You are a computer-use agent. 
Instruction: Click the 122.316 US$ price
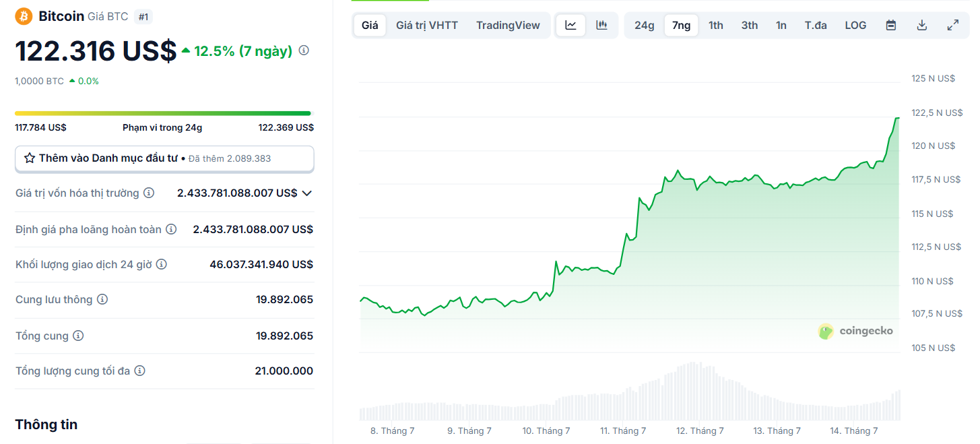(x=96, y=51)
